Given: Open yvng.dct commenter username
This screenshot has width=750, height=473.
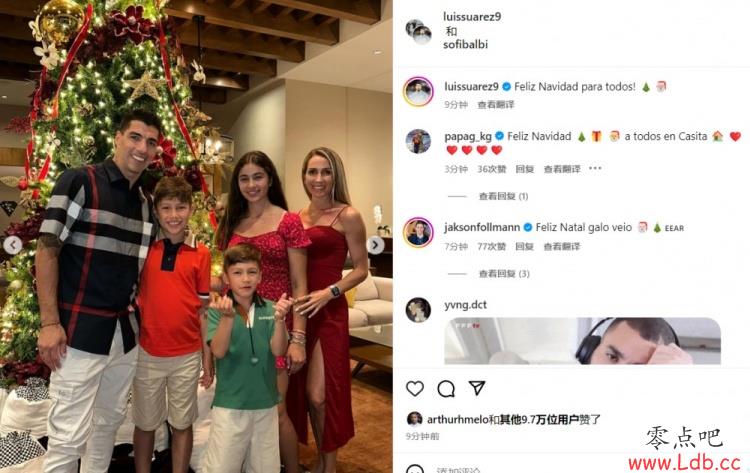Looking at the screenshot, I should pos(465,305).
